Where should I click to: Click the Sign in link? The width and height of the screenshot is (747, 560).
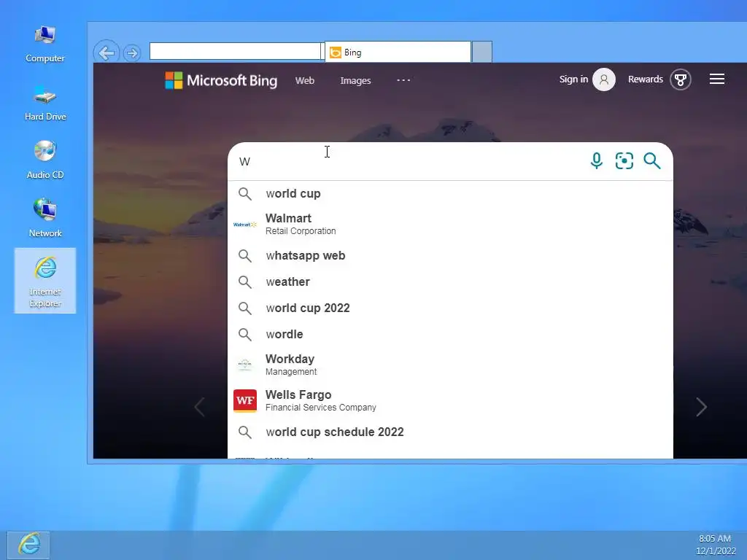573,79
